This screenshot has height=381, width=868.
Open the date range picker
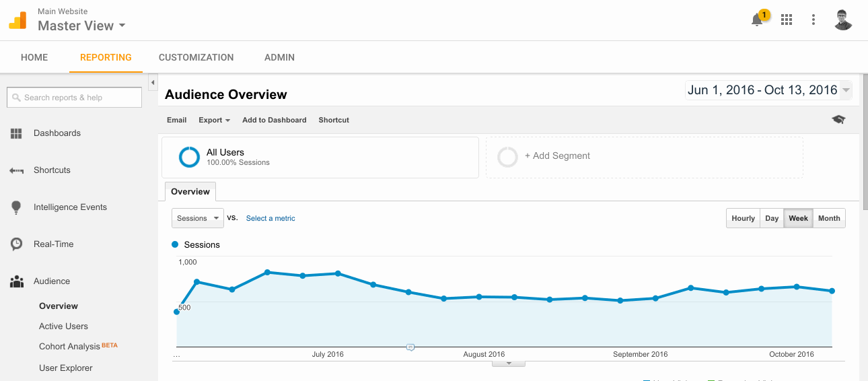coord(768,90)
